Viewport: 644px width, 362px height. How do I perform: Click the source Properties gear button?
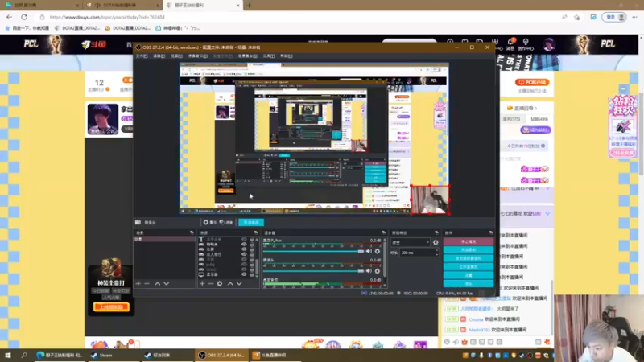point(210,223)
